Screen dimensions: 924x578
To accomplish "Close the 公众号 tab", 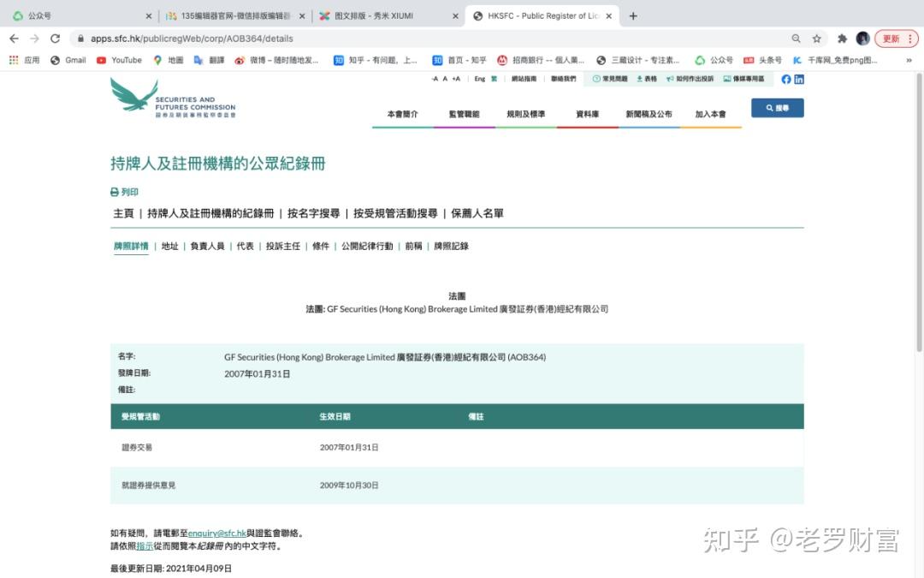I will click(x=149, y=16).
